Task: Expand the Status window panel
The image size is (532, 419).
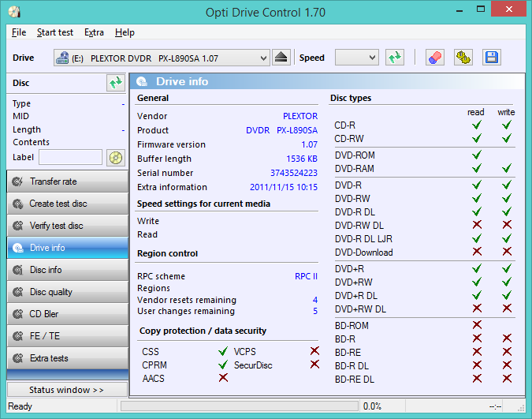Action: pos(67,390)
